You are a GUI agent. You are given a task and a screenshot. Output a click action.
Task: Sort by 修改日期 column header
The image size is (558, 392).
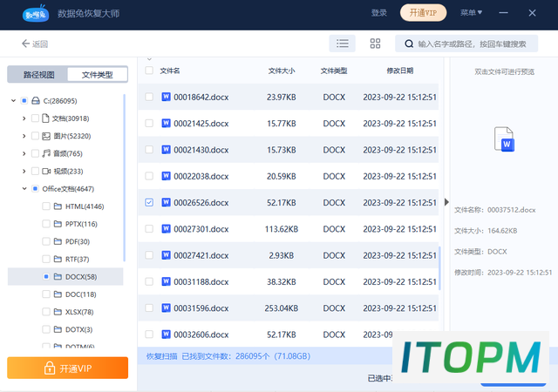400,71
